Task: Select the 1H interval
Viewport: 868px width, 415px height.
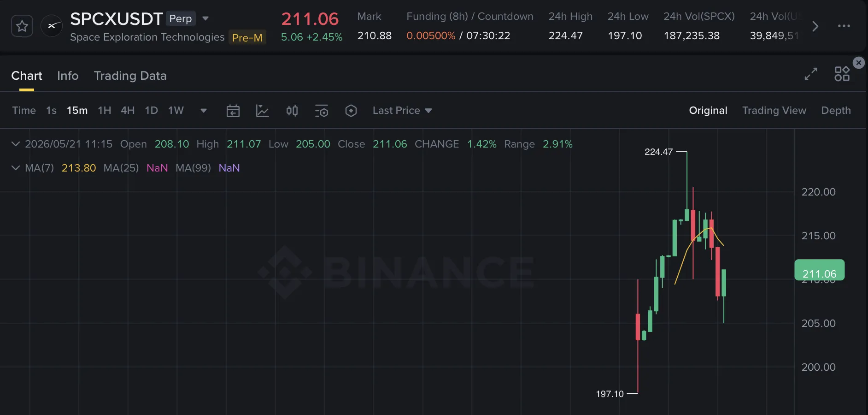Action: (105, 111)
